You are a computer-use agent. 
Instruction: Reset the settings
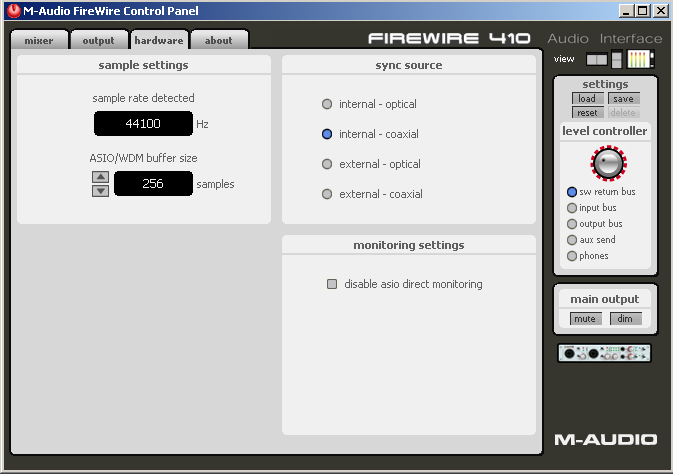tap(588, 112)
